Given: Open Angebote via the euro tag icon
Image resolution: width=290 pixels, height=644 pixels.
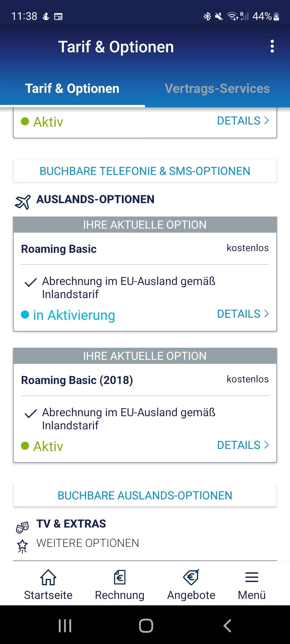Looking at the screenshot, I should click(191, 577).
